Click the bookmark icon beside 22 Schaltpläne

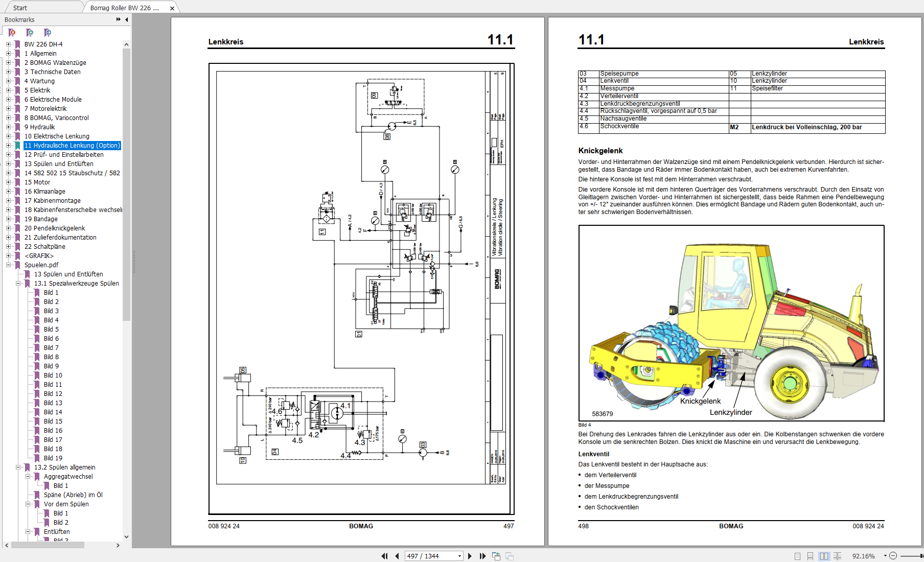click(17, 247)
